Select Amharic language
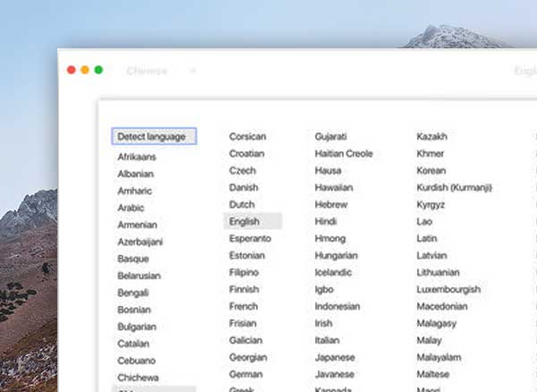The image size is (537, 392). pyautogui.click(x=134, y=191)
